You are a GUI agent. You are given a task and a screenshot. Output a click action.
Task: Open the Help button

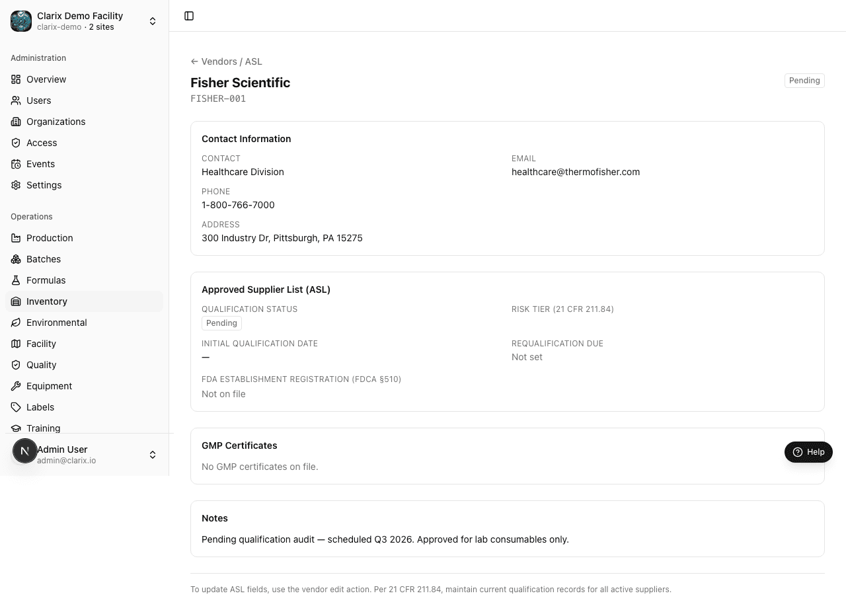coord(808,452)
